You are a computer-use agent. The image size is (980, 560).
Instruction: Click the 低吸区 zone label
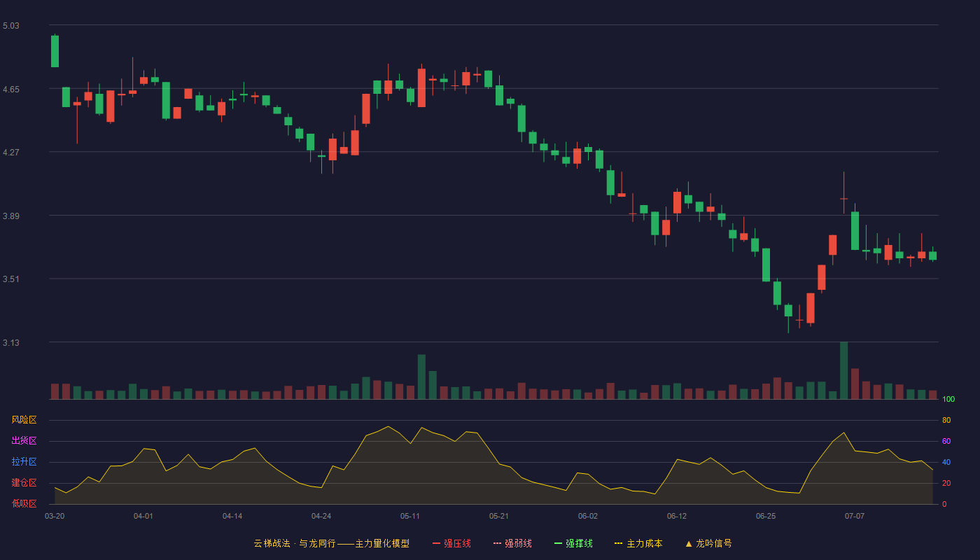(24, 503)
